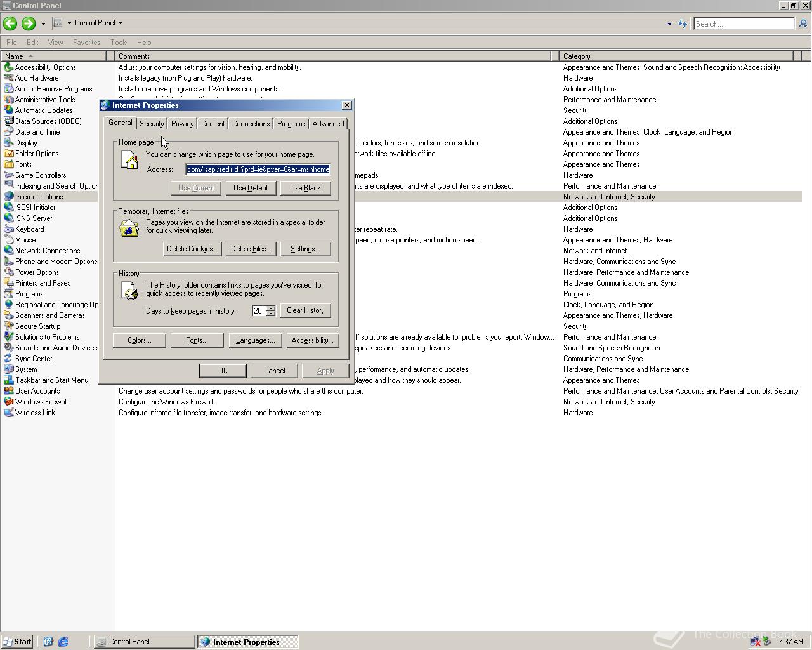
Task: Increase days to keep history spinner
Action: point(270,308)
